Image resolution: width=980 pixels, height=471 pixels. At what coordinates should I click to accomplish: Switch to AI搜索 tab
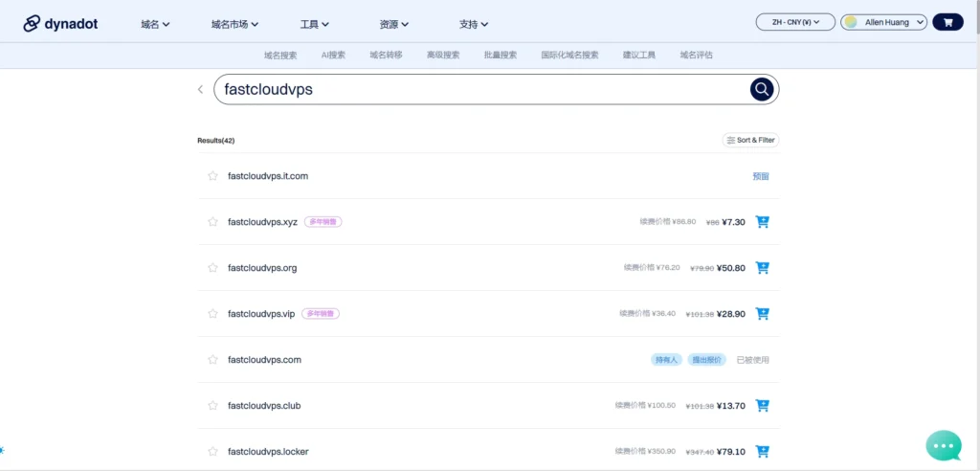[x=333, y=55]
